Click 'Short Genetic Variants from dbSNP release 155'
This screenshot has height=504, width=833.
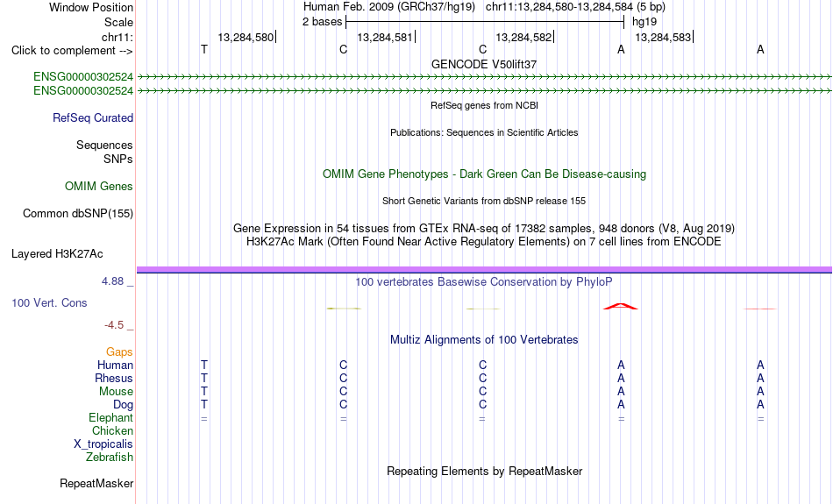484,201
